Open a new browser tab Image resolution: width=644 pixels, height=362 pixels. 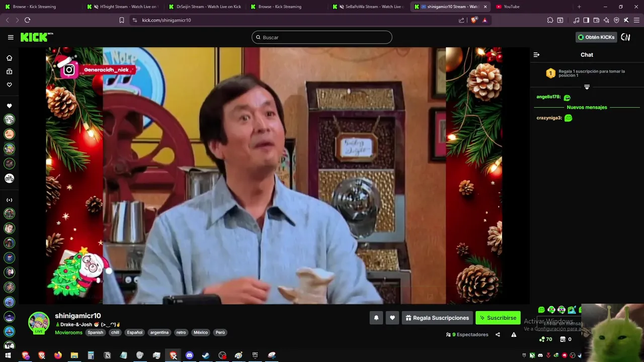tap(579, 7)
